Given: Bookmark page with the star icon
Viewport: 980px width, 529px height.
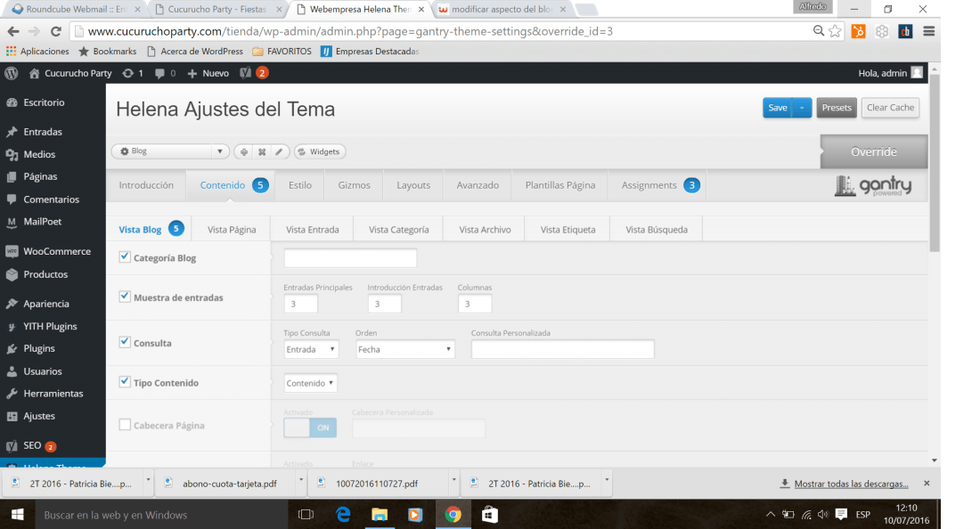Looking at the screenshot, I should tap(836, 31).
